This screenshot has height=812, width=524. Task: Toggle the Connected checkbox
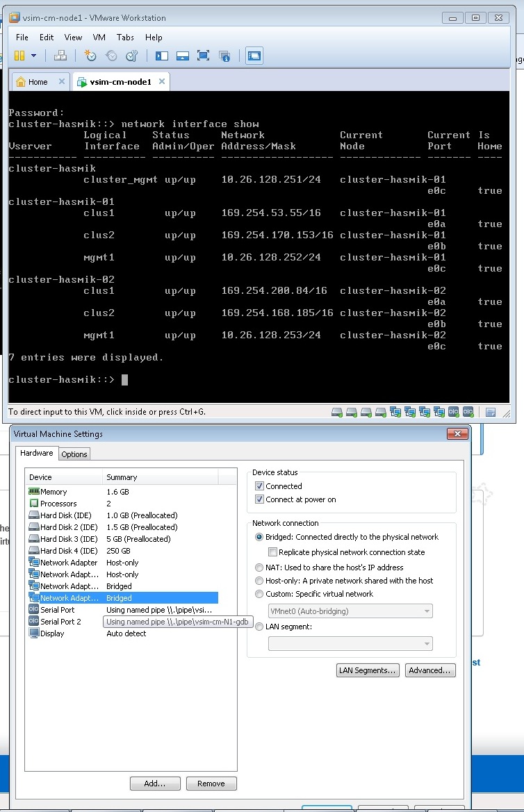pos(260,486)
